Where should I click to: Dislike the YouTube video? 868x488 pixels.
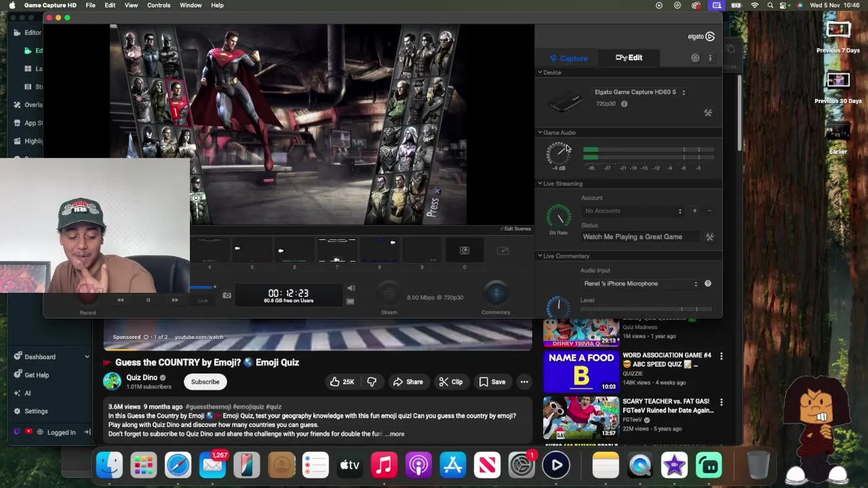pos(372,382)
